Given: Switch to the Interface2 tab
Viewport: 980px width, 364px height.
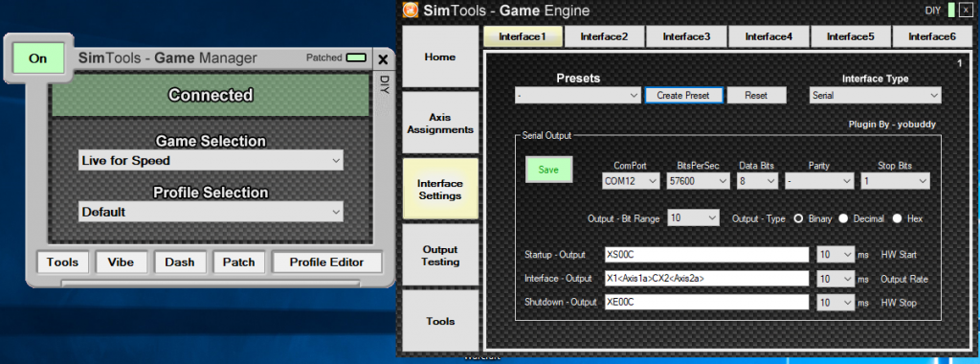Looking at the screenshot, I should pos(604,36).
